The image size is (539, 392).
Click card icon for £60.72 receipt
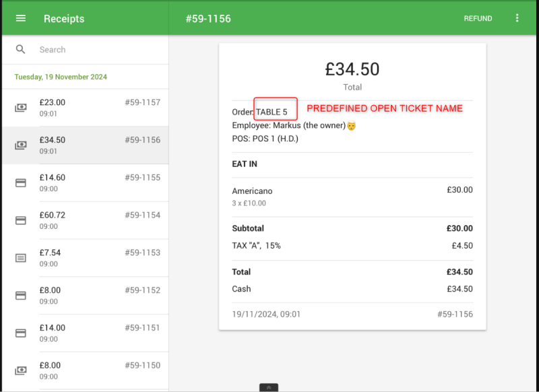21,220
